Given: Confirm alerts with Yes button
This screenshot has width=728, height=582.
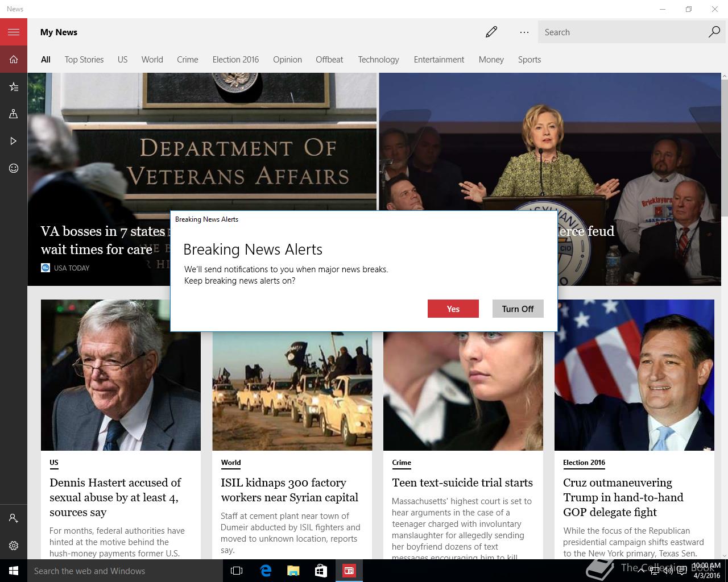Looking at the screenshot, I should [453, 309].
